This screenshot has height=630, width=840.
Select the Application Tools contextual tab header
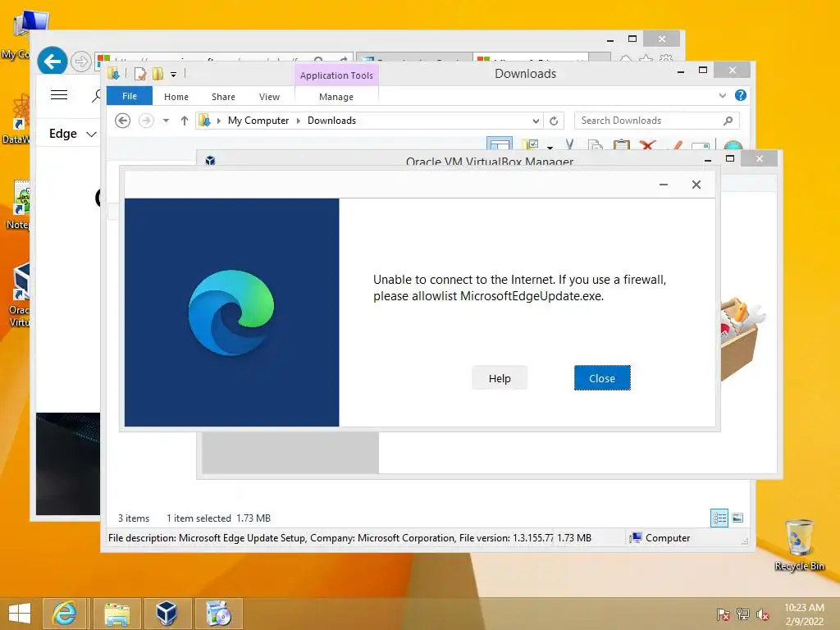coord(336,75)
